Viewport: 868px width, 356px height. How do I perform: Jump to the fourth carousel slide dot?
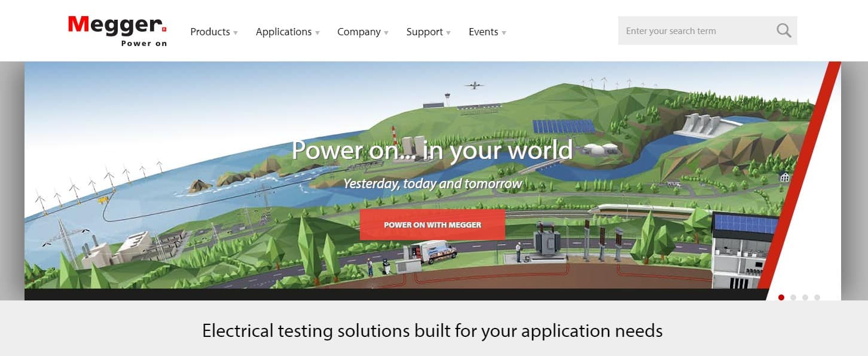point(817,297)
